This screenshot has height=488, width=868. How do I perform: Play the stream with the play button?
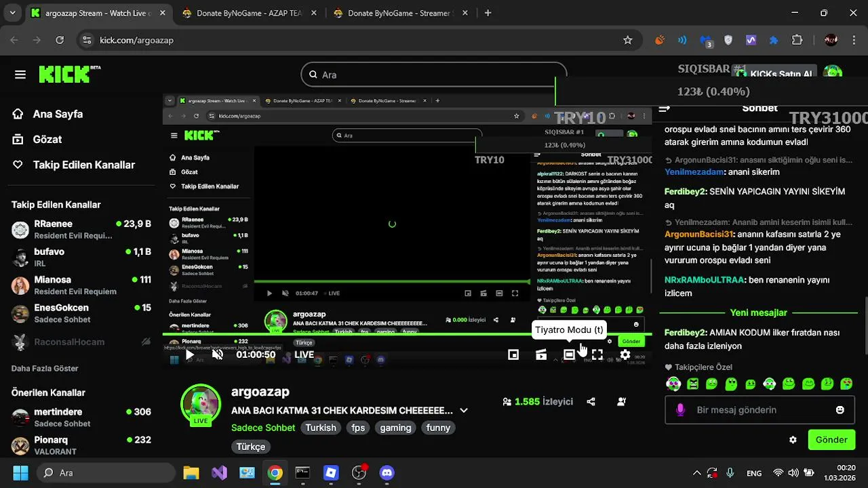[190, 354]
